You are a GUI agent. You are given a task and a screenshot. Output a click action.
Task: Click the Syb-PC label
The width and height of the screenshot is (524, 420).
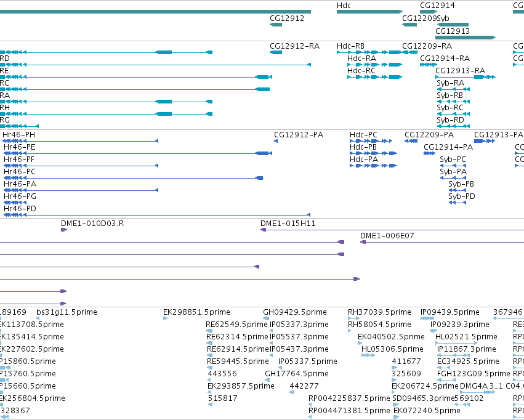click(453, 160)
